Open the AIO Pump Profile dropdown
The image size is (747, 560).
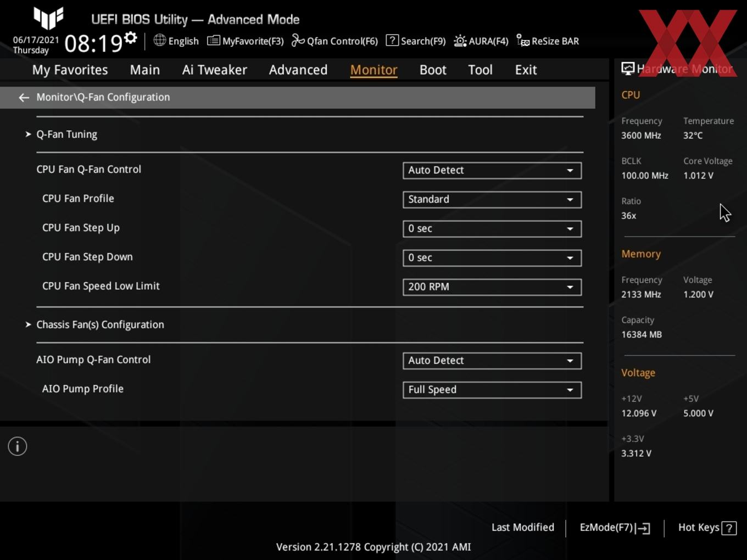(x=492, y=390)
